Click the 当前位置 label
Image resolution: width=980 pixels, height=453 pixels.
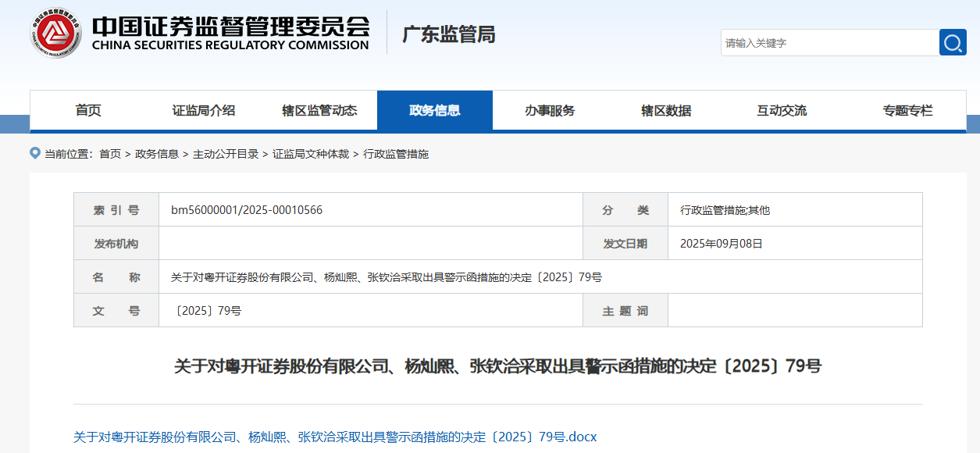69,154
